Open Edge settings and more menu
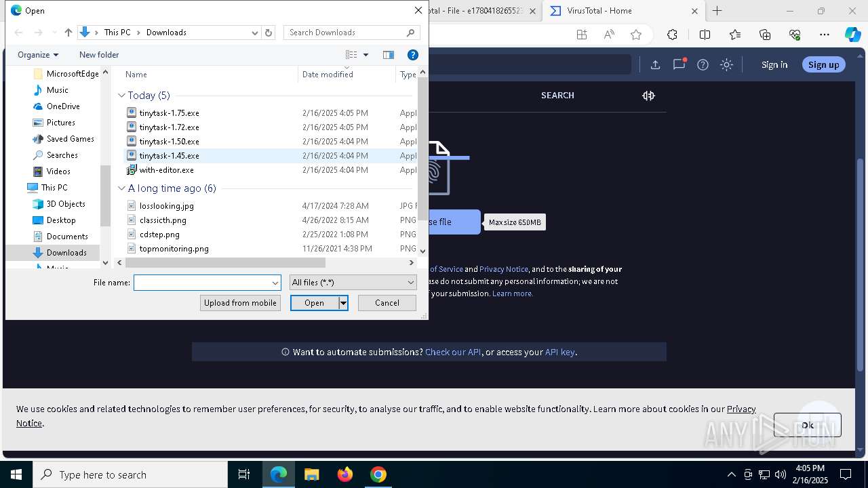The height and width of the screenshot is (488, 868). click(x=825, y=35)
